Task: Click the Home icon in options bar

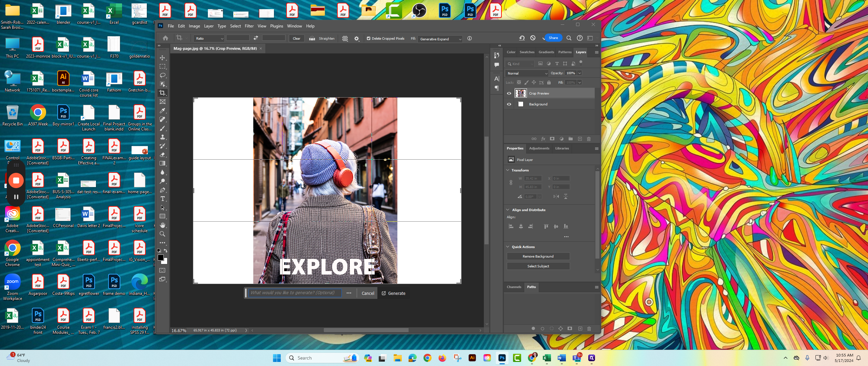Action: [x=165, y=38]
